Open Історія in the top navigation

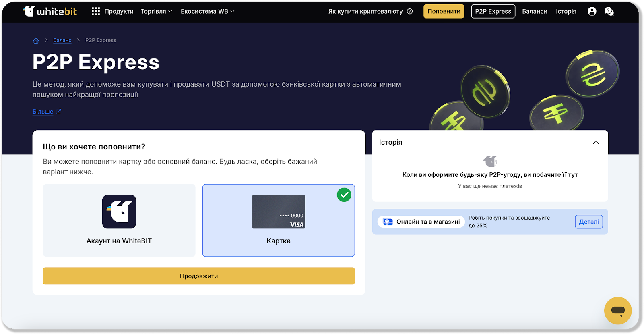pyautogui.click(x=566, y=11)
